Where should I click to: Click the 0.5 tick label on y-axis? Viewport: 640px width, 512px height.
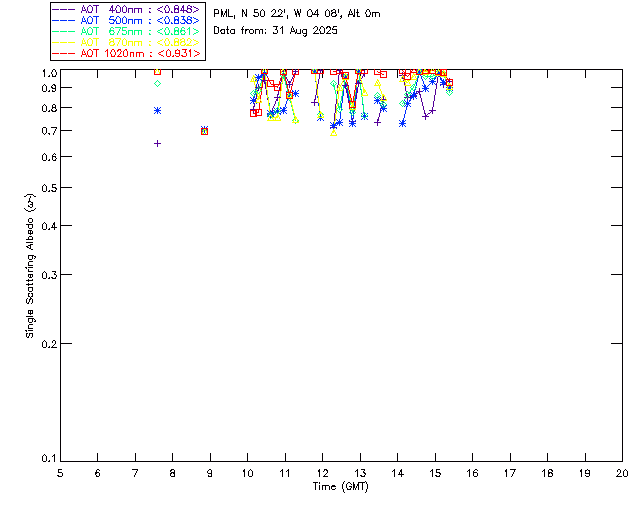[x=46, y=188]
